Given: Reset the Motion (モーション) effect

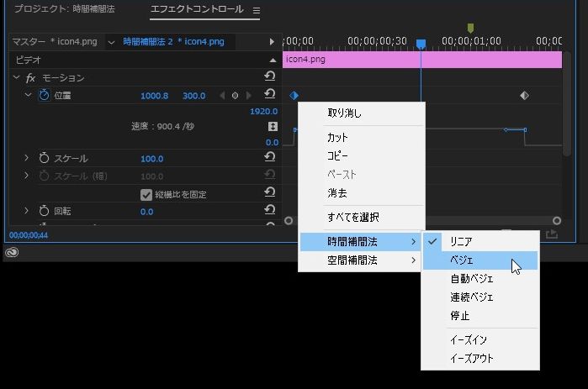Looking at the screenshot, I should tap(269, 77).
